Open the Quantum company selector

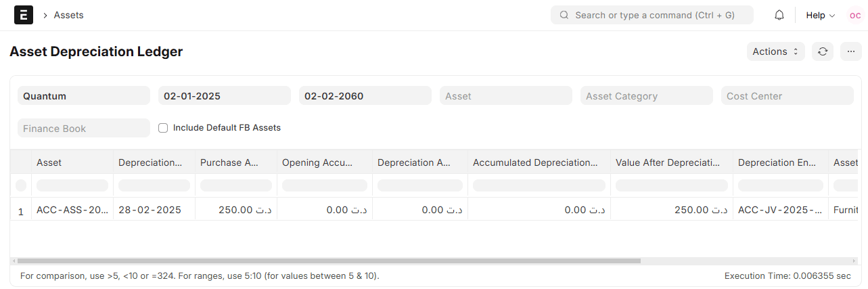(84, 96)
